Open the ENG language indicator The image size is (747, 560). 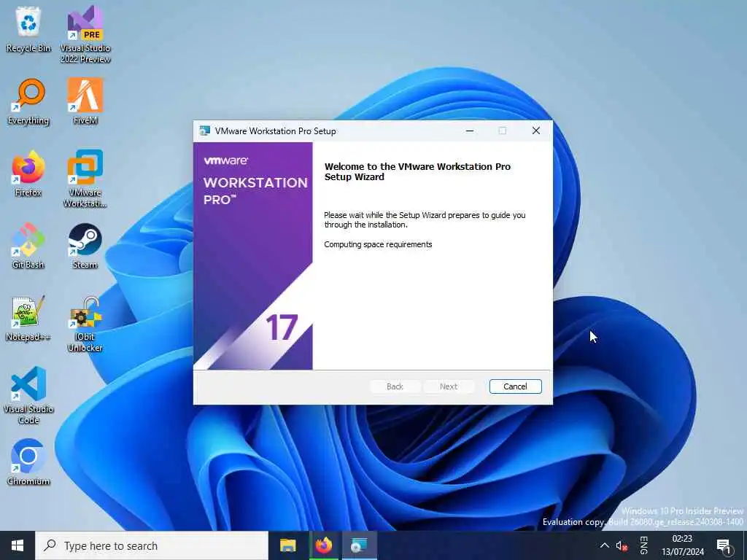tap(643, 545)
